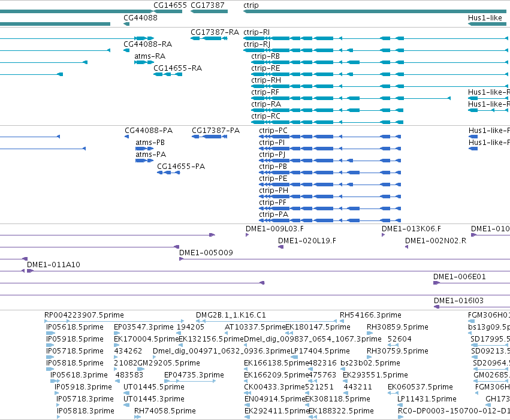Select the ctrip-RJ transcript
This screenshot has width=510, height=420.
[376, 50]
